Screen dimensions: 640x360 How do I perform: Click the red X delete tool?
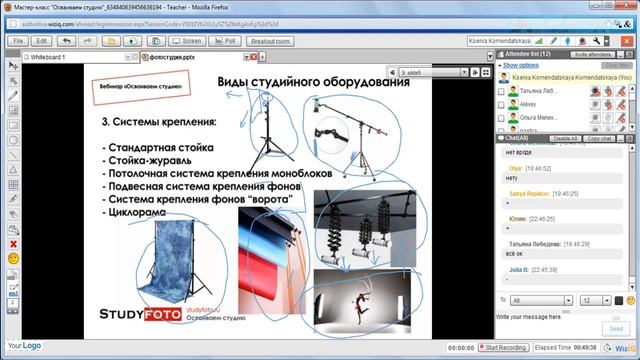click(13, 244)
